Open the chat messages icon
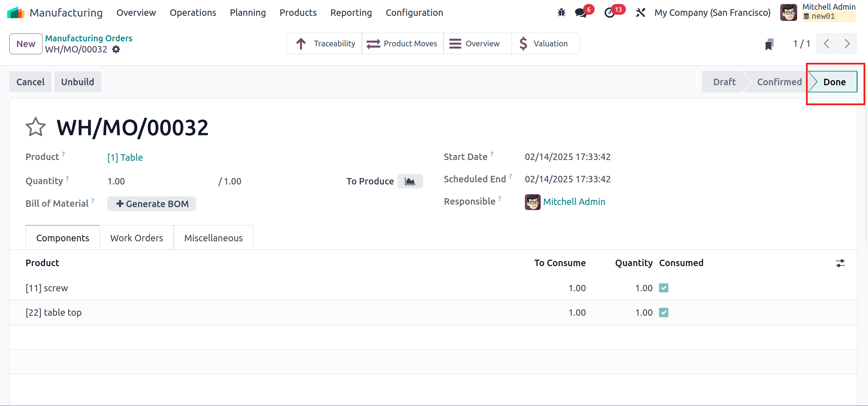868x406 pixels. [581, 13]
